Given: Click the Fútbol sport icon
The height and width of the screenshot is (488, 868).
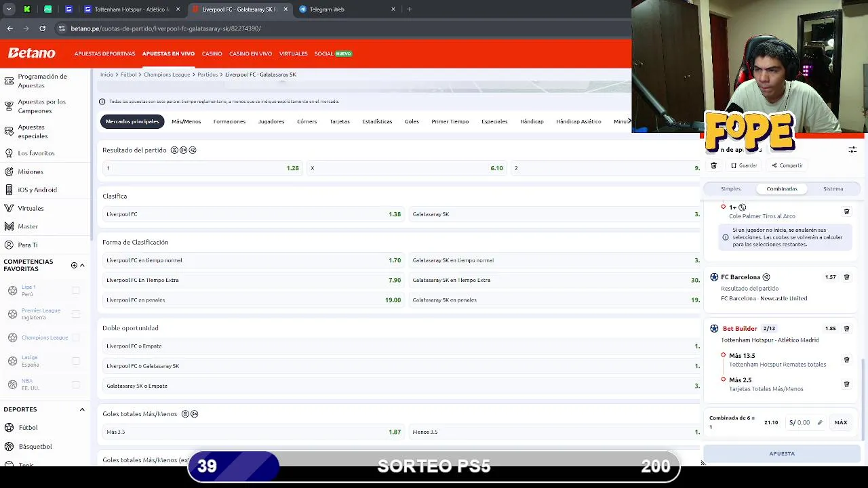Looking at the screenshot, I should pyautogui.click(x=9, y=428).
